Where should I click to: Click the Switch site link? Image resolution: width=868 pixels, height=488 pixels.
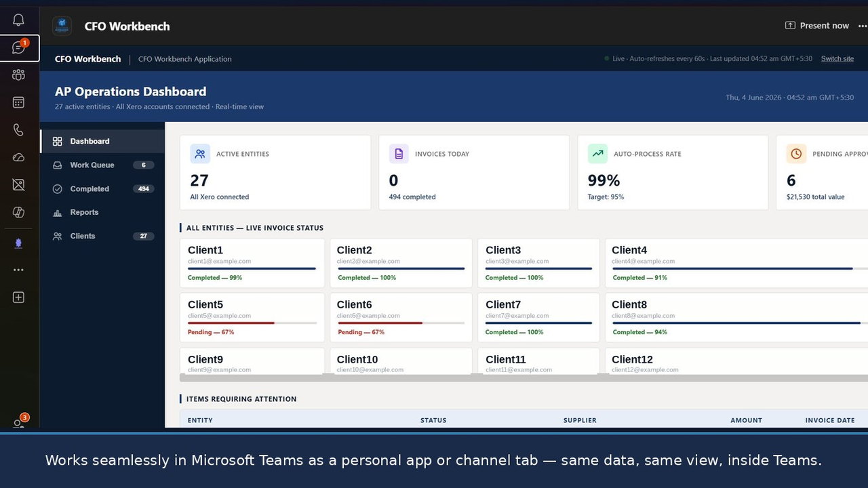(837, 59)
